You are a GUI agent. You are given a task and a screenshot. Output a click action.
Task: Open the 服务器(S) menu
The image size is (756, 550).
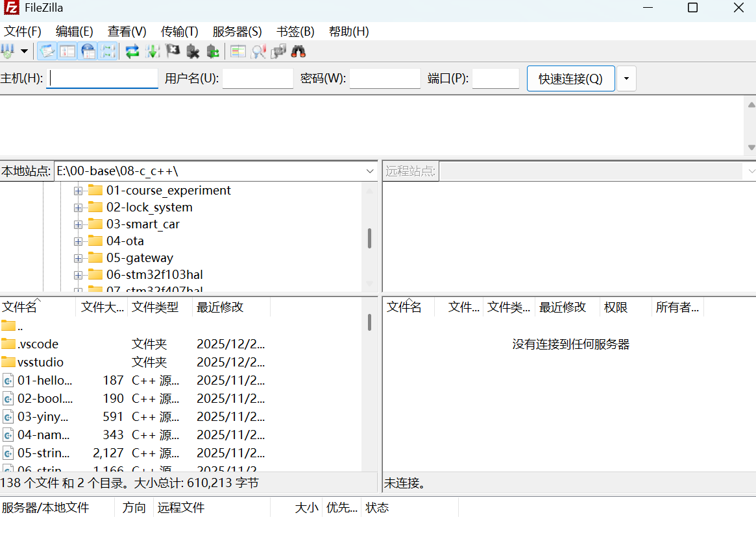[x=238, y=31]
